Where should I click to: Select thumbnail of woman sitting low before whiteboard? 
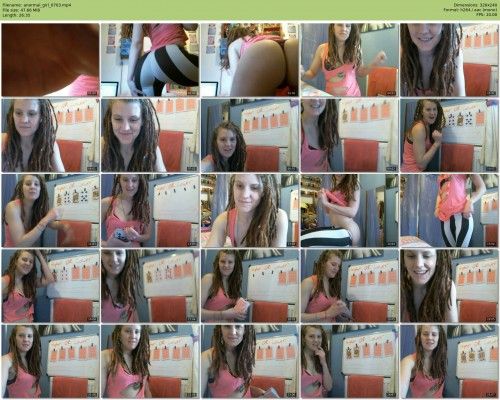point(250,135)
